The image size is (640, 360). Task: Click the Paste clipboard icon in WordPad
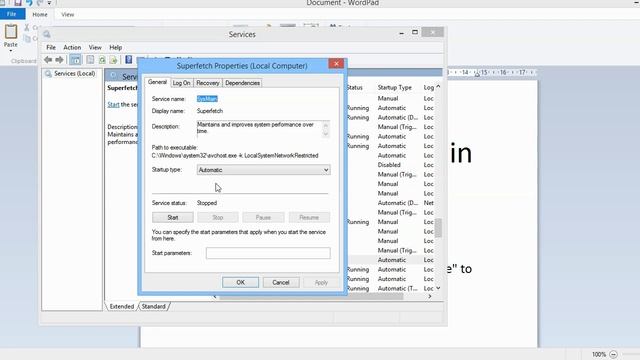click(11, 32)
